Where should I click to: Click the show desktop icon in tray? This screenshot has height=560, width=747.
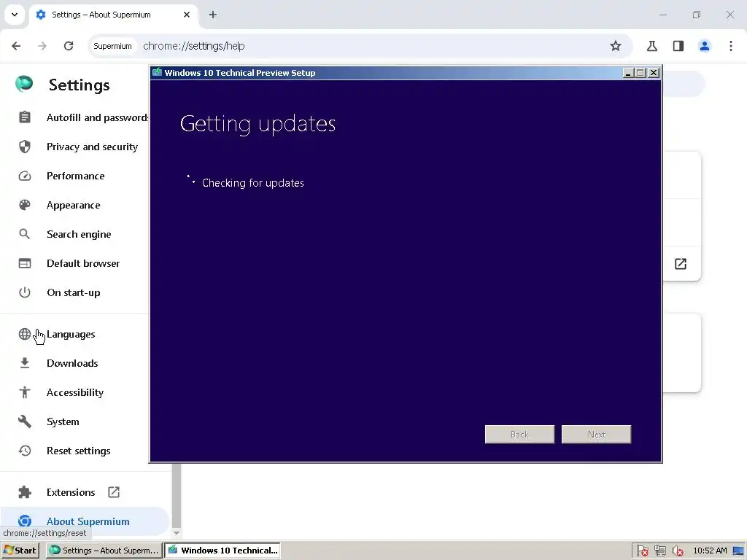(738, 551)
